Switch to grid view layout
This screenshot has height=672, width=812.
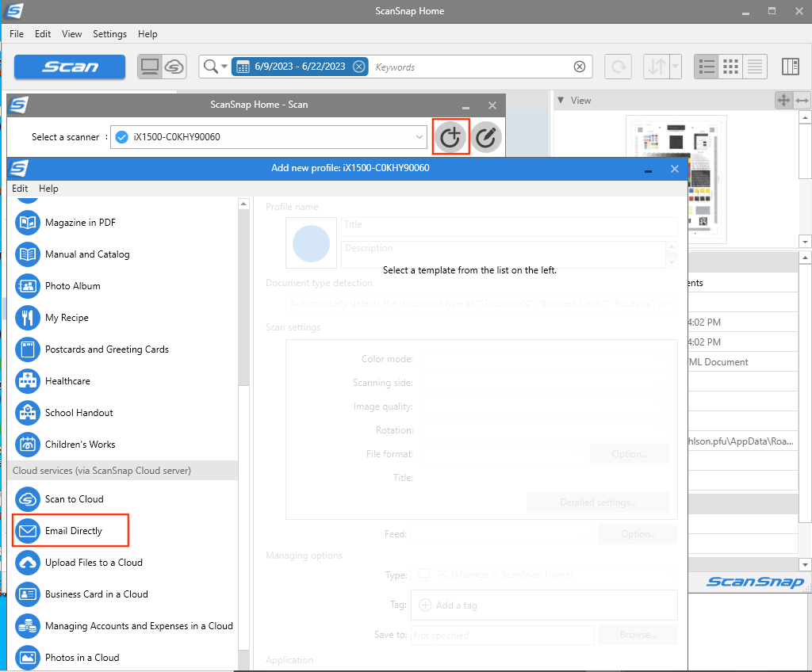pos(730,67)
